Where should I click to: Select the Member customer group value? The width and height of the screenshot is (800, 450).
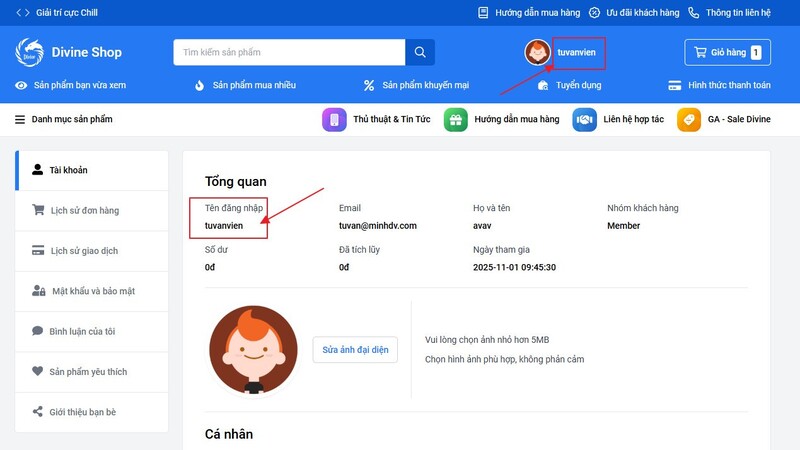point(623,226)
